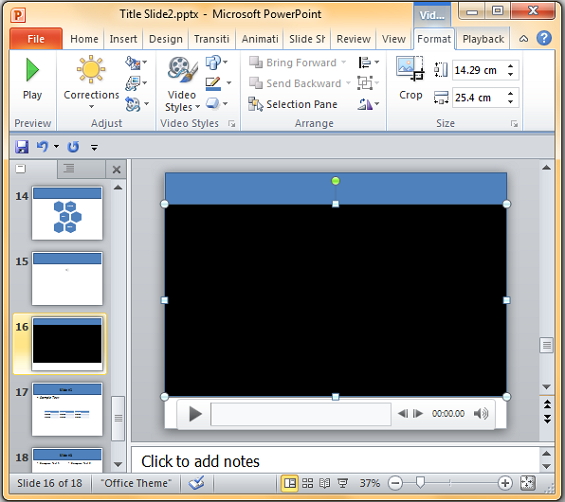This screenshot has width=565, height=502.
Task: Undo the last action
Action: pyautogui.click(x=43, y=147)
